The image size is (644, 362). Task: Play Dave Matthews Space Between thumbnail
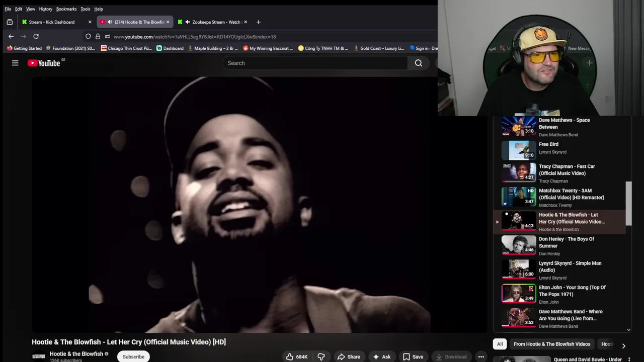(519, 126)
